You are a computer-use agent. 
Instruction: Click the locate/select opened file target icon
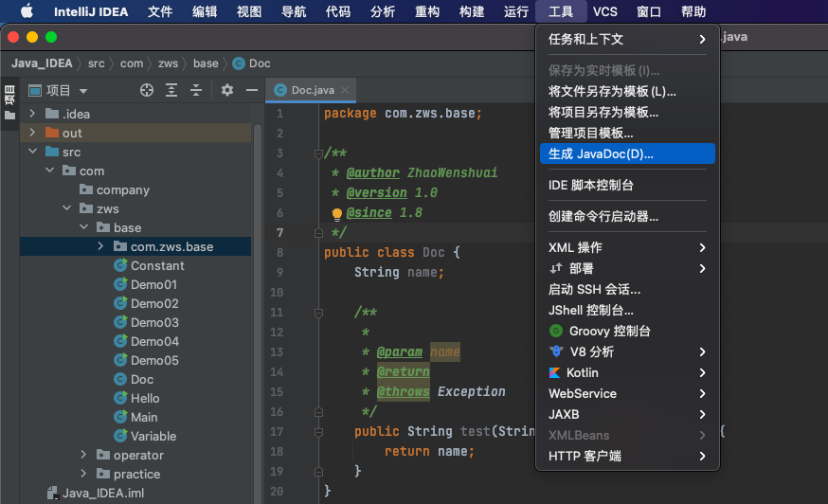pos(147,90)
